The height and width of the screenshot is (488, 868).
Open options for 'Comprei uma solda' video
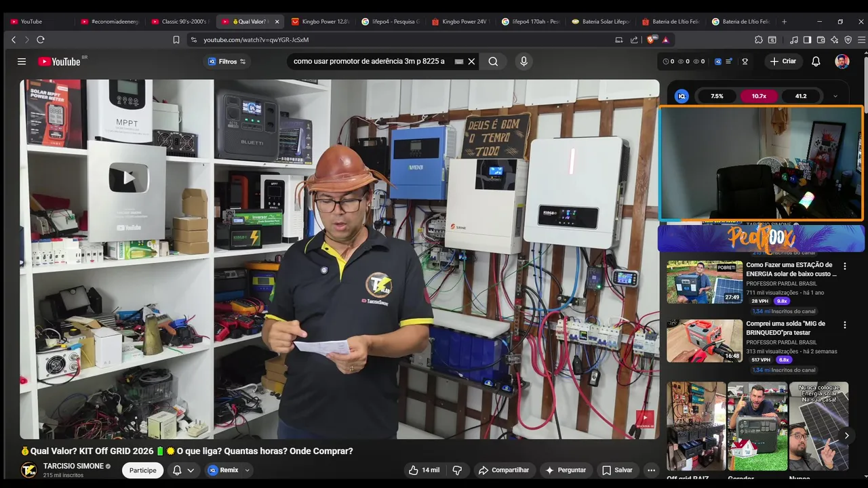(x=845, y=325)
